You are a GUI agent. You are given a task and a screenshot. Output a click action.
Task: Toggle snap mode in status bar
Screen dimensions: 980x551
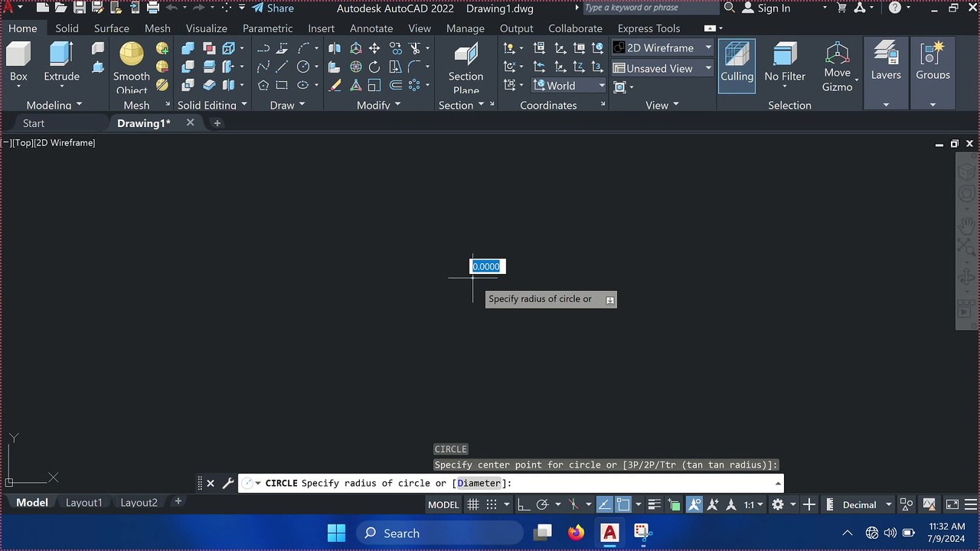pos(492,504)
